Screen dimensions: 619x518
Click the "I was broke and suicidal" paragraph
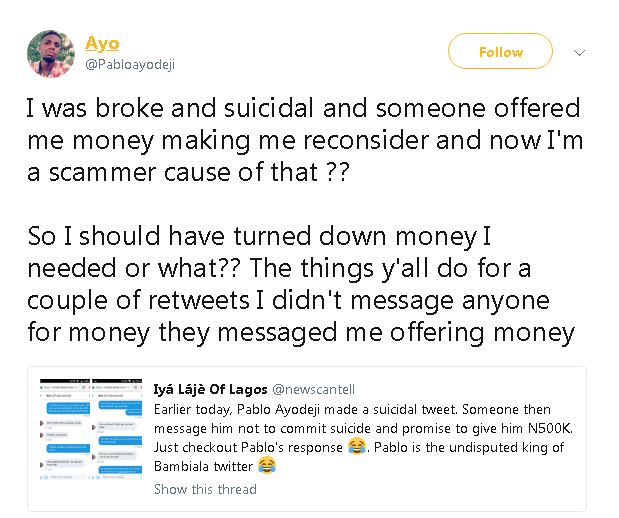301,139
